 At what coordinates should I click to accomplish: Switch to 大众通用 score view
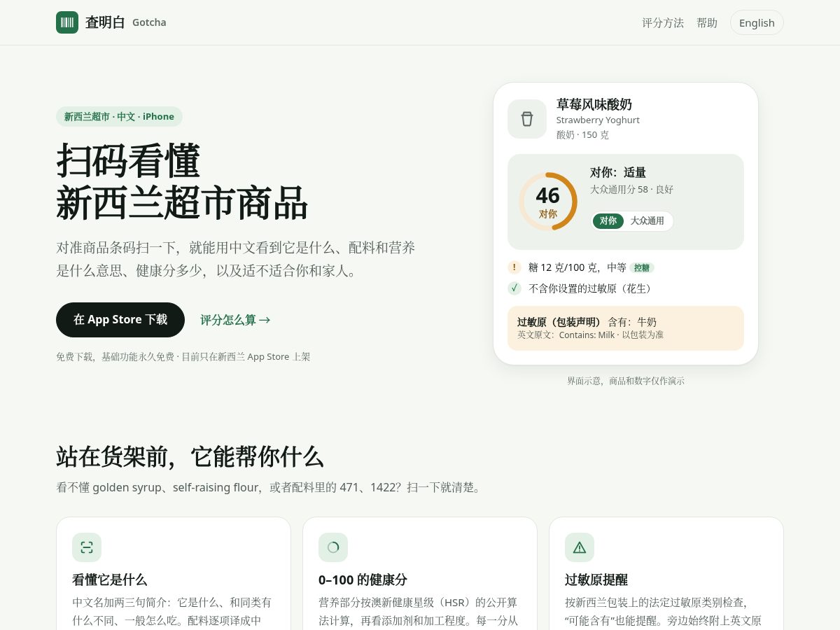click(647, 221)
